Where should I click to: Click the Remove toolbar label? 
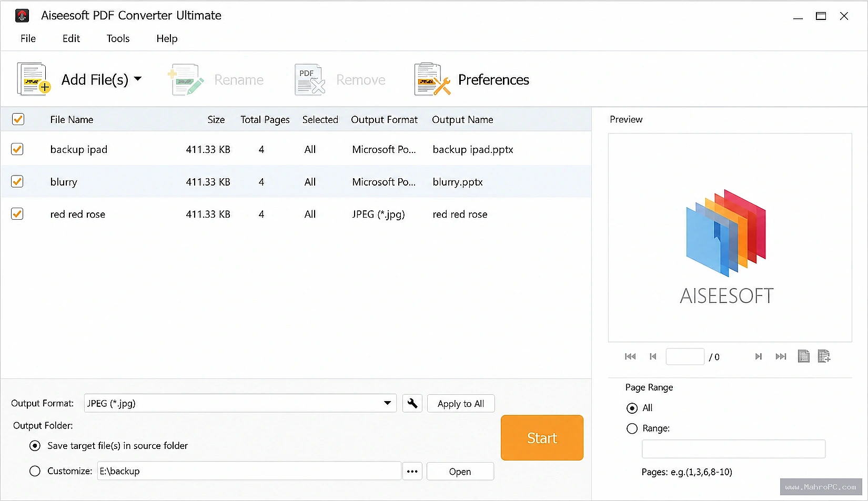(x=361, y=80)
